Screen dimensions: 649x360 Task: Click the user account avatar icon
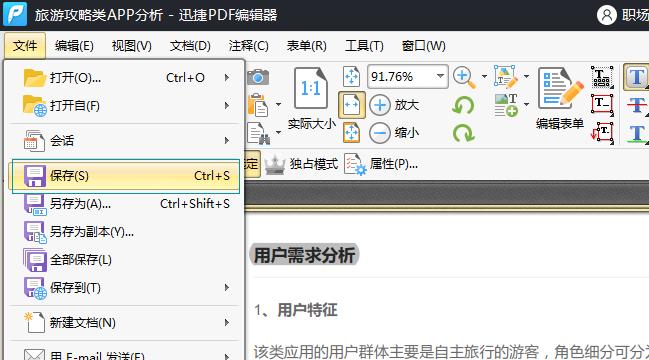coord(607,15)
